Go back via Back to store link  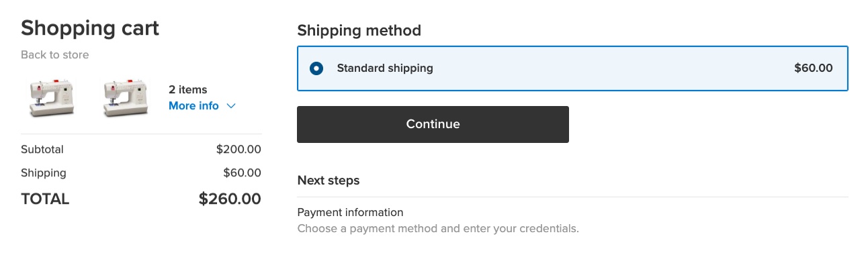(55, 55)
